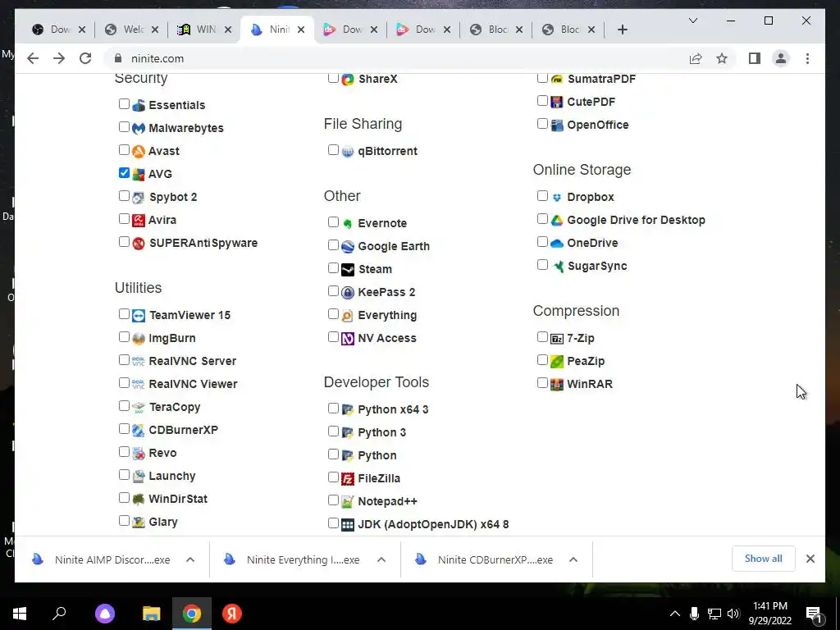Click the Evernote elephant icon
The image size is (840, 630).
click(x=348, y=223)
